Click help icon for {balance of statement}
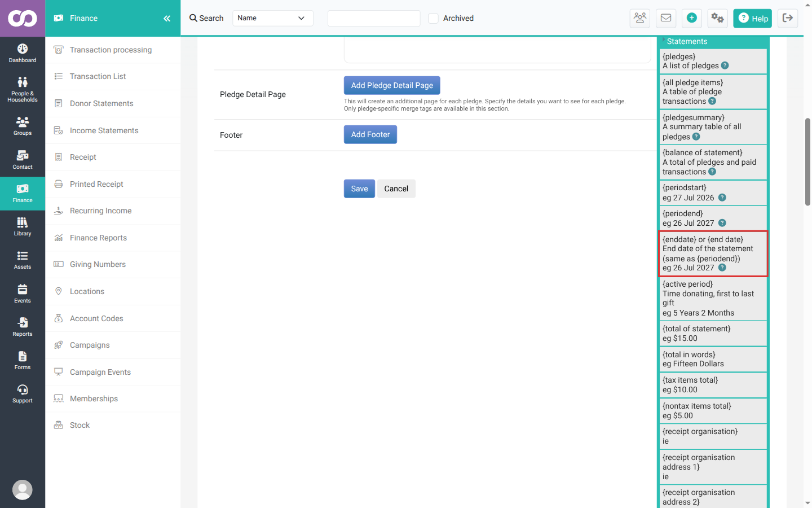The height and width of the screenshot is (508, 812). click(712, 172)
